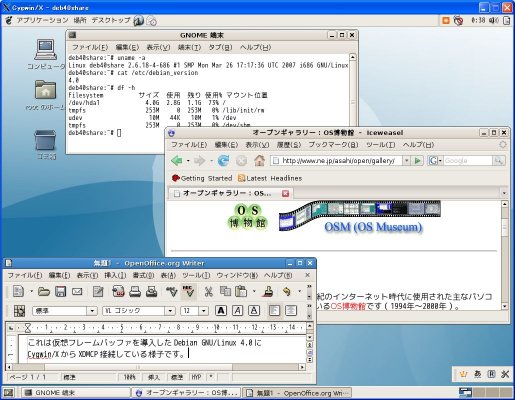Open font size 12 dropdown

tap(203, 311)
